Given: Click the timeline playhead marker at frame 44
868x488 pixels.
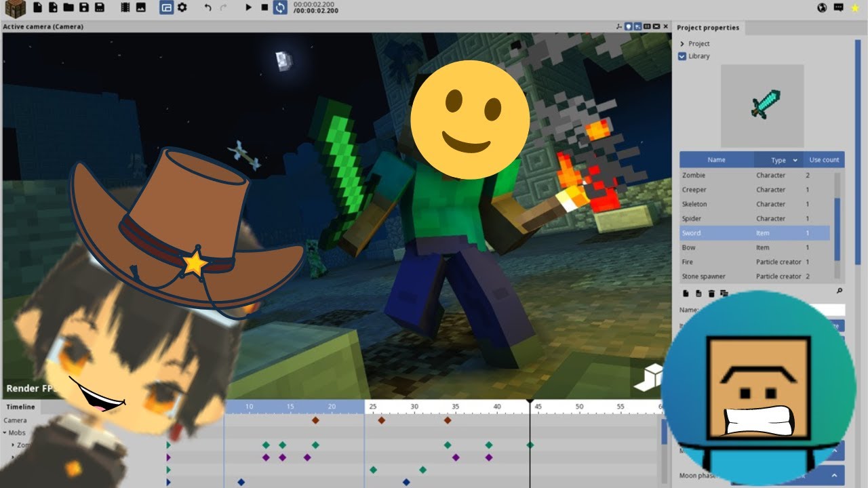Looking at the screenshot, I should [530, 403].
